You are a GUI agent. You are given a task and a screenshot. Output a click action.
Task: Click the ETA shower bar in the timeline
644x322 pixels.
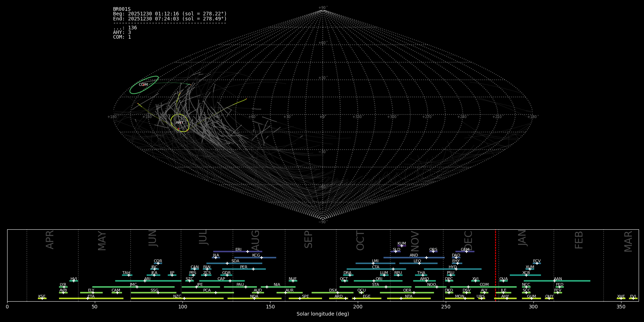91,298
